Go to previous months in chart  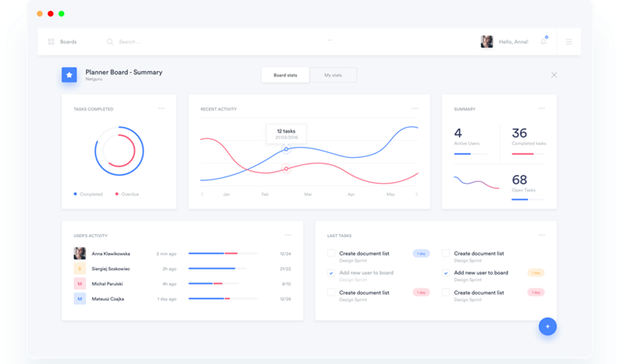pos(202,195)
